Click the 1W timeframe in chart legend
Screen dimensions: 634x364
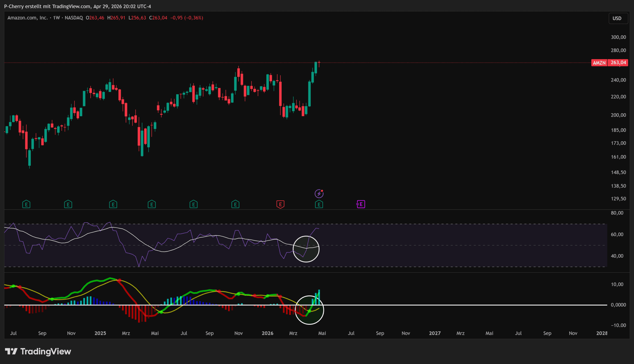(x=56, y=18)
